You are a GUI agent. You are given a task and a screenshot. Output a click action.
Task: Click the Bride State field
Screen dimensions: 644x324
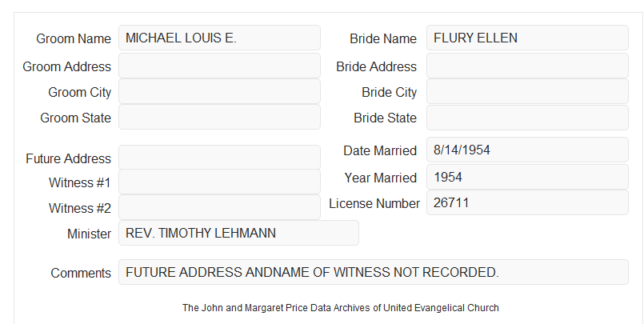527,118
